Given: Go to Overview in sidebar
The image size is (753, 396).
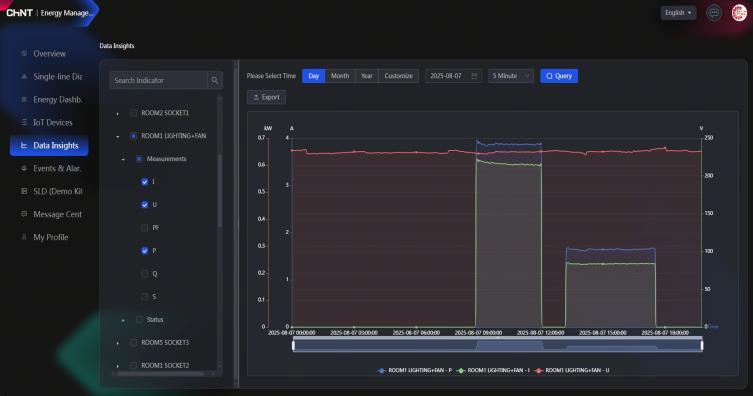Looking at the screenshot, I should 49,53.
